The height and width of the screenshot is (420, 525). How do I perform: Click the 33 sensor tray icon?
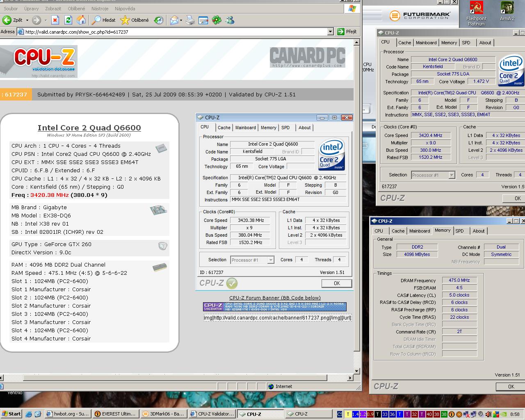click(x=385, y=414)
